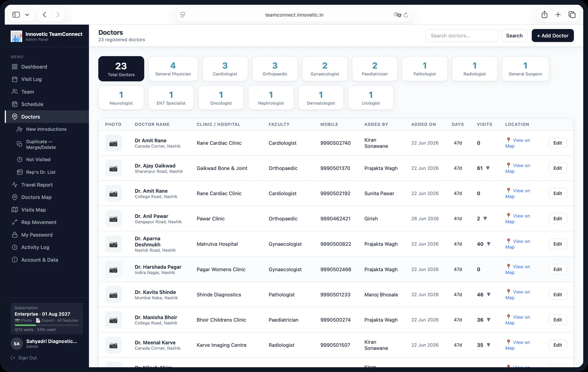588x372 pixels.
Task: Click the Travel Report activity icon
Action: (x=15, y=185)
